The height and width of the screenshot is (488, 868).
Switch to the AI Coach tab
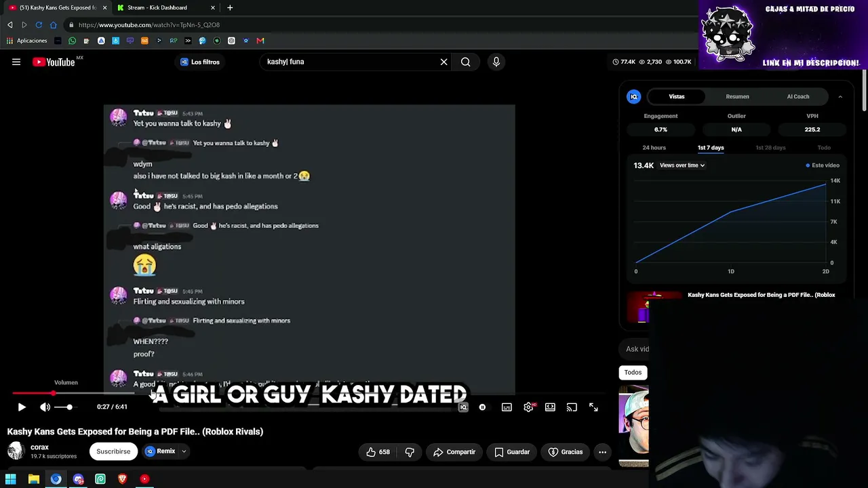click(798, 97)
